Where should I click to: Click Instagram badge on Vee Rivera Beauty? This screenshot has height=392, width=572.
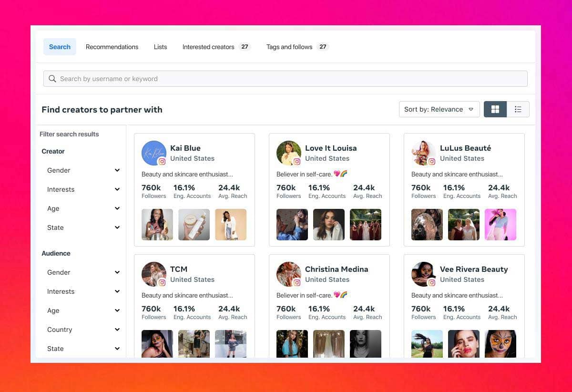pyautogui.click(x=432, y=283)
